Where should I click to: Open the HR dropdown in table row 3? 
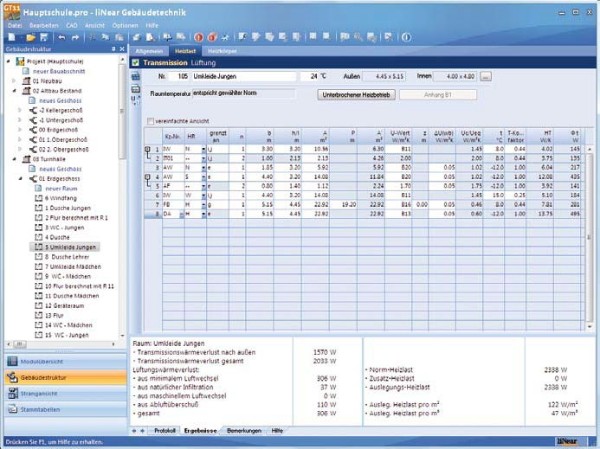point(203,168)
